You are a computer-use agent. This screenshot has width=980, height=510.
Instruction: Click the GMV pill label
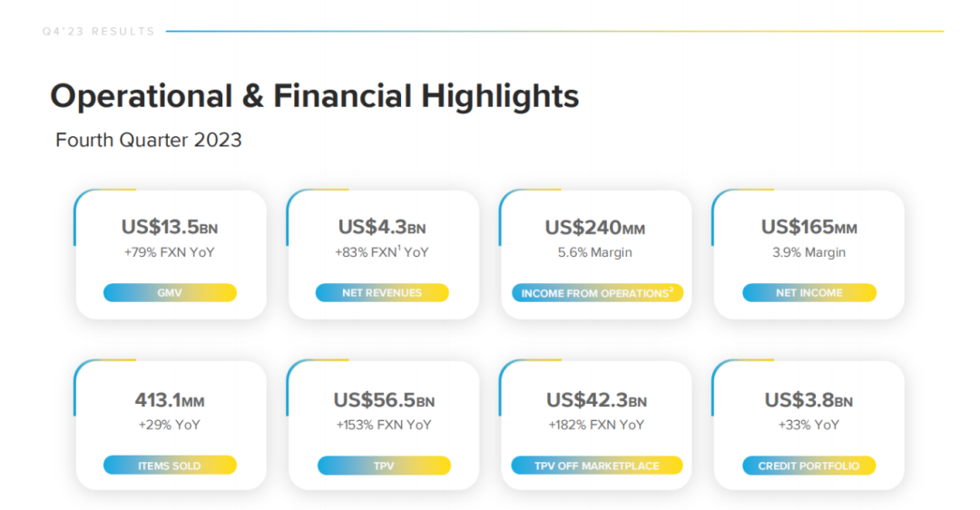click(170, 292)
